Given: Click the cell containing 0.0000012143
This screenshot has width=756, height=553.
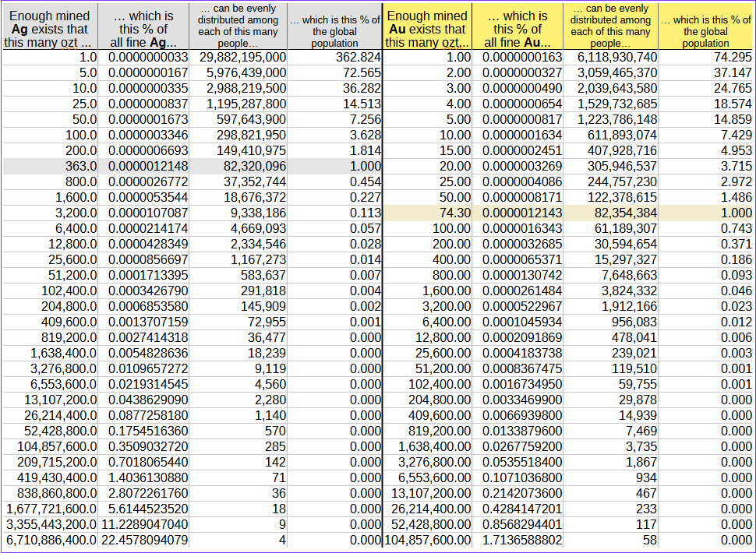Looking at the screenshot, I should point(518,213).
